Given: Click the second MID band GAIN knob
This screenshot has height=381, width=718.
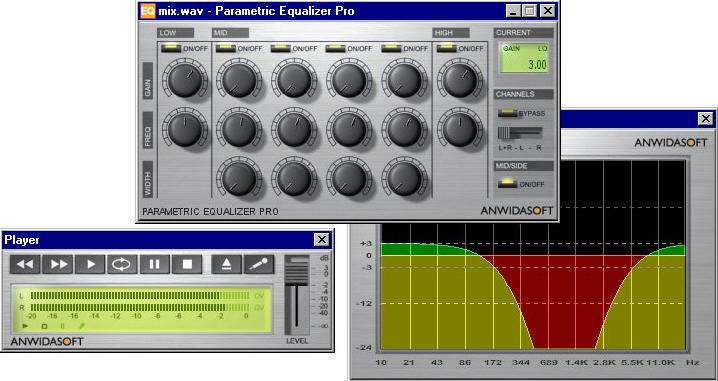Looking at the screenshot, I should tap(294, 80).
